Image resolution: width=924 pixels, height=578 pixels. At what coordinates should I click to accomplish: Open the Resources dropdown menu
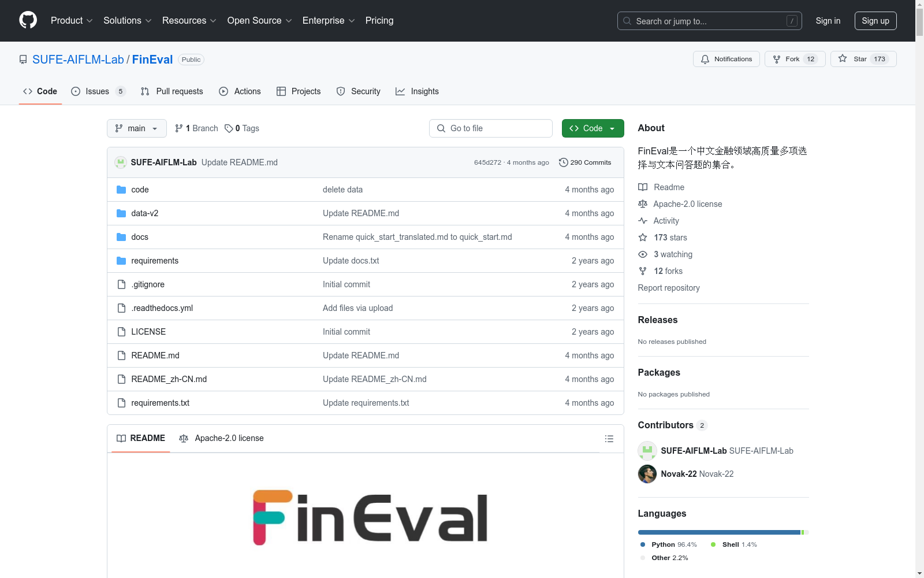(x=189, y=21)
